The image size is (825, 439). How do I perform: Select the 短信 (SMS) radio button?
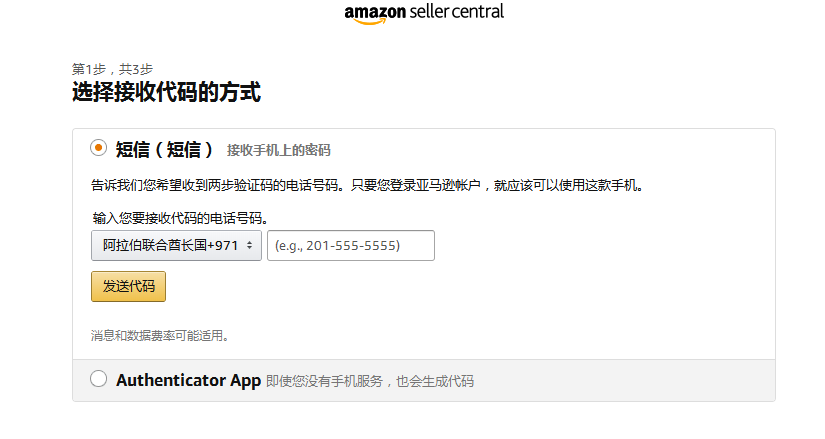pos(98,148)
